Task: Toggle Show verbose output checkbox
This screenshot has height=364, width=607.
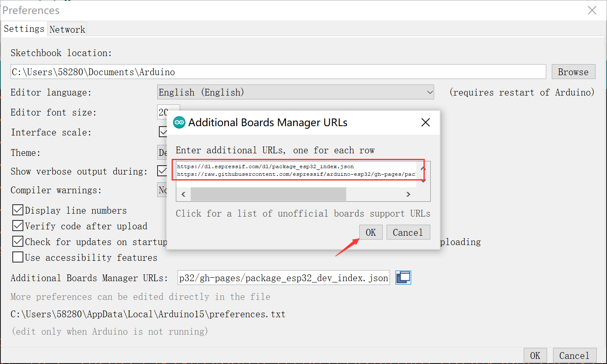Action: [162, 171]
